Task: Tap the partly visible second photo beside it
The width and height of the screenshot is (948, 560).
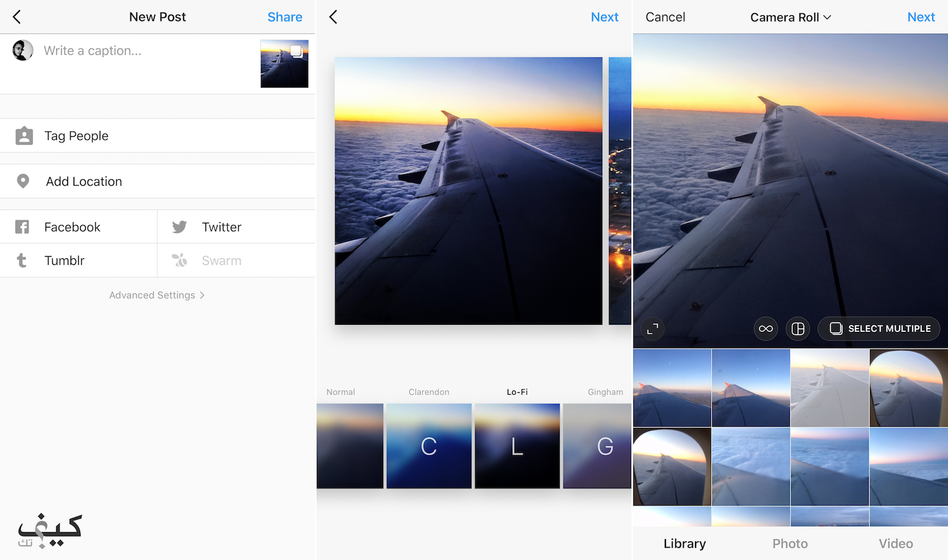Action: (620, 191)
